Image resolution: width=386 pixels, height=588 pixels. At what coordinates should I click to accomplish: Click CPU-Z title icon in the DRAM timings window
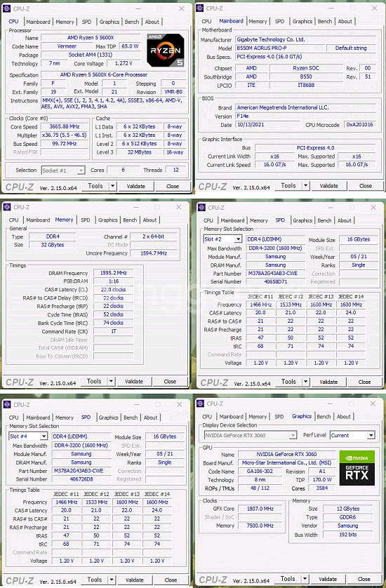[7, 207]
